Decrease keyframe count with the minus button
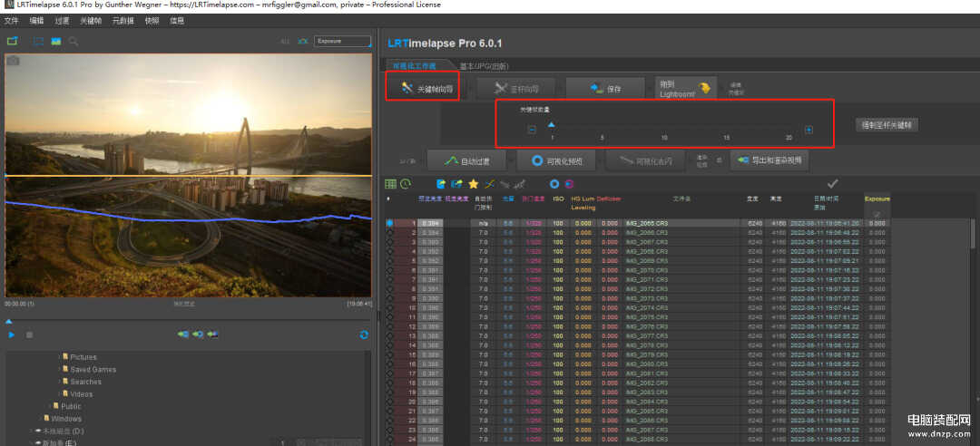This screenshot has height=446, width=980. click(x=532, y=130)
